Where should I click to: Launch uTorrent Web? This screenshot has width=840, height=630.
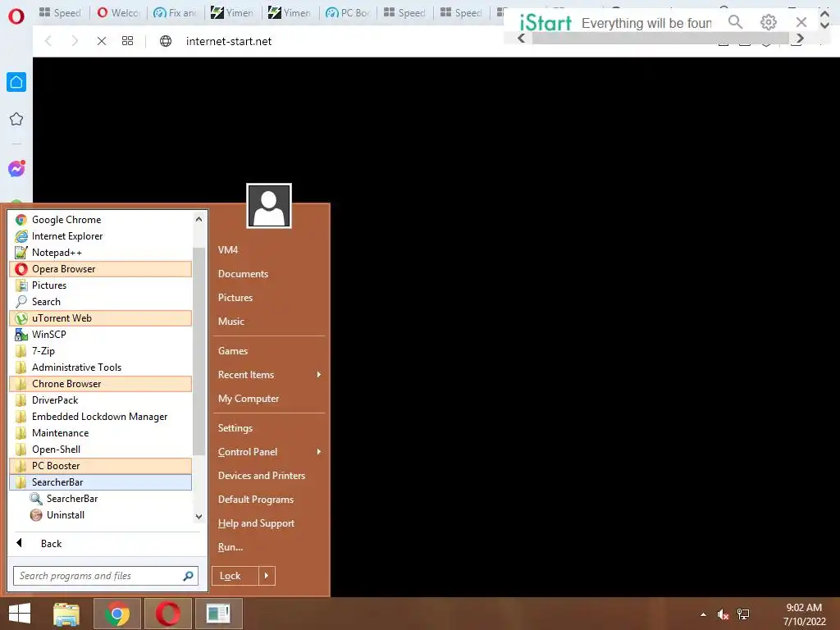click(101, 318)
